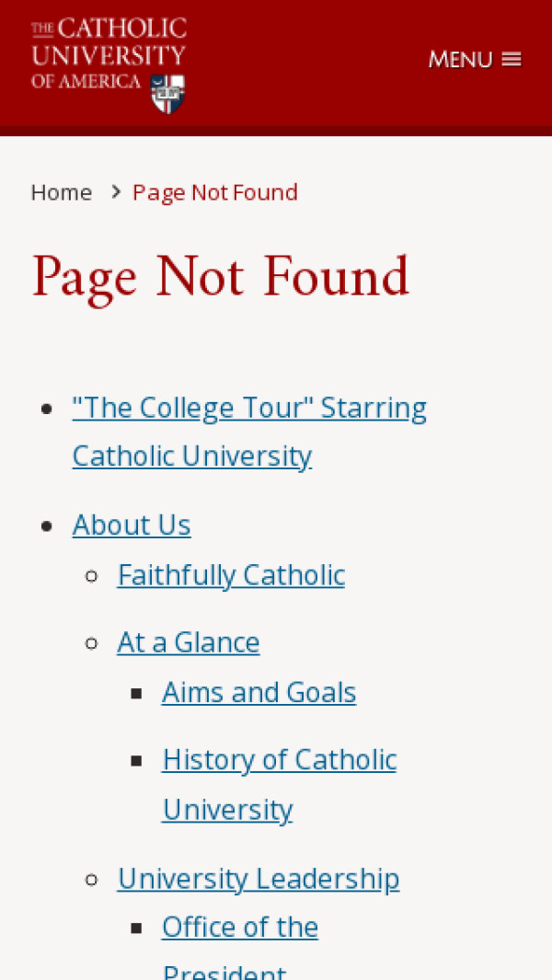Image resolution: width=552 pixels, height=980 pixels.
Task: Open the Office of the President link
Action: [x=240, y=928]
